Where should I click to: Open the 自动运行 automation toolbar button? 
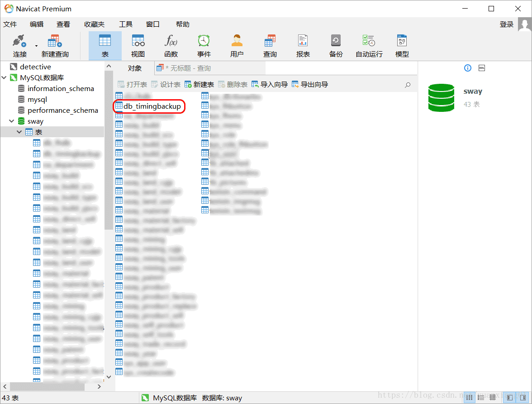[x=369, y=46]
